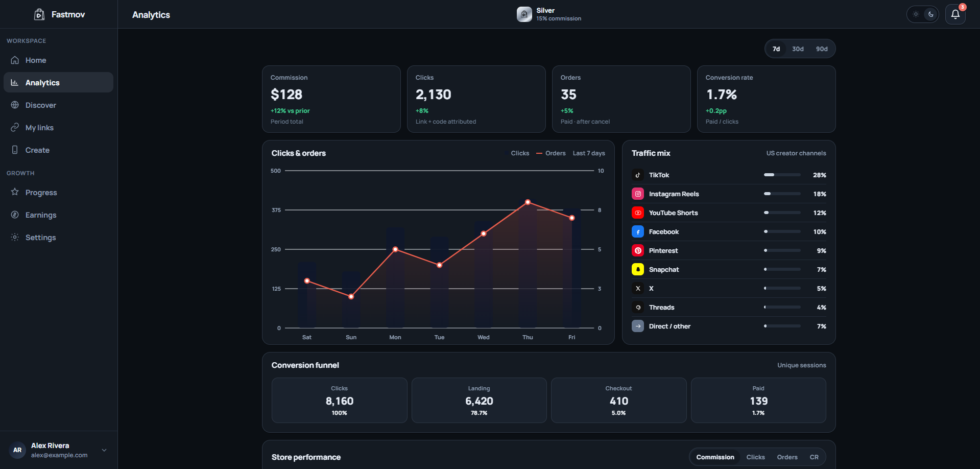Click the X channel icon

pyautogui.click(x=638, y=288)
